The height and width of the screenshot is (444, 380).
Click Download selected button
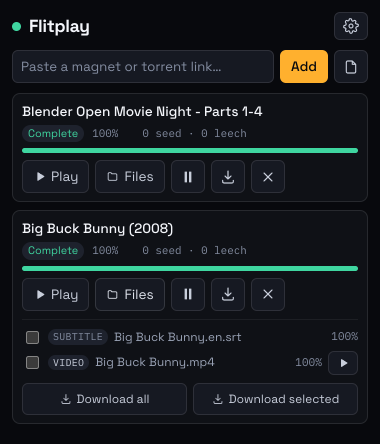coord(275,399)
